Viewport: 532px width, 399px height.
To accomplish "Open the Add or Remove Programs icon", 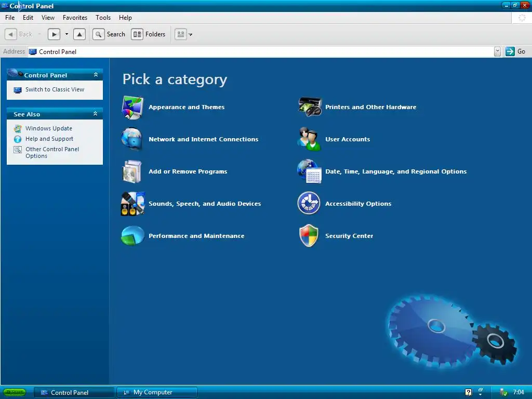I will click(132, 171).
